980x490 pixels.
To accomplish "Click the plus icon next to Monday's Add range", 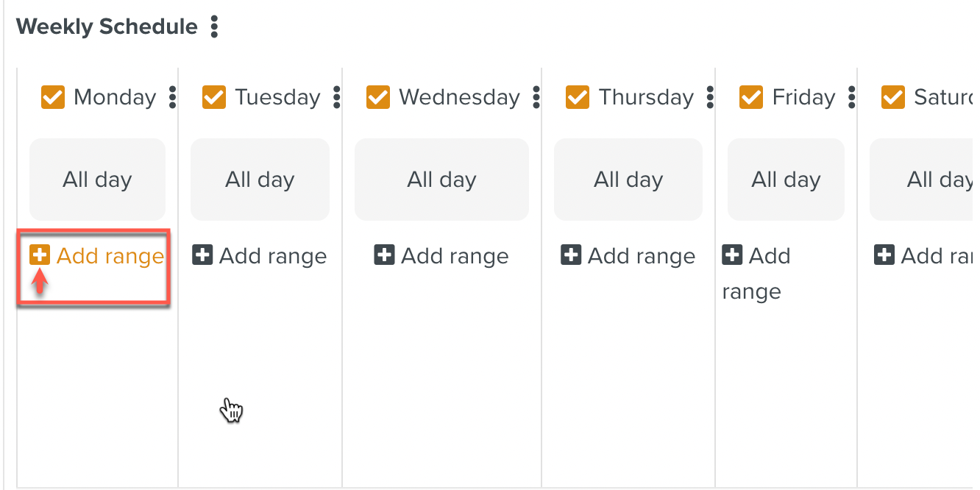I will [40, 255].
